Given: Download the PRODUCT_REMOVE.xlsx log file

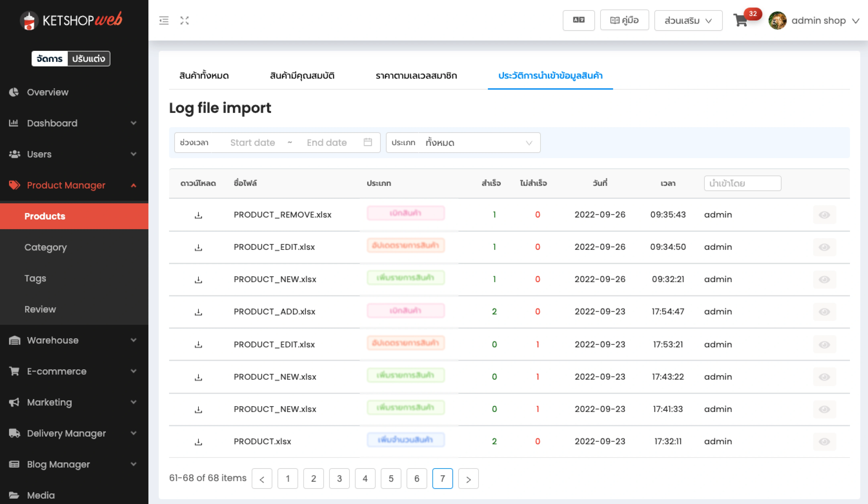Looking at the screenshot, I should (198, 215).
